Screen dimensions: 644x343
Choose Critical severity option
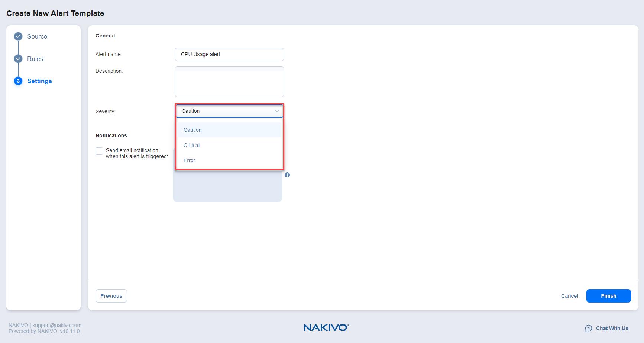[192, 145]
